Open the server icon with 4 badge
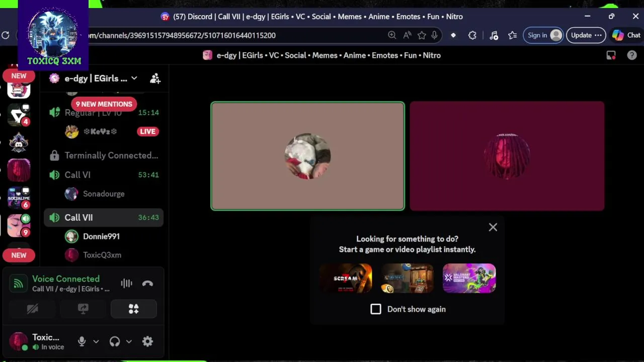 19,116
